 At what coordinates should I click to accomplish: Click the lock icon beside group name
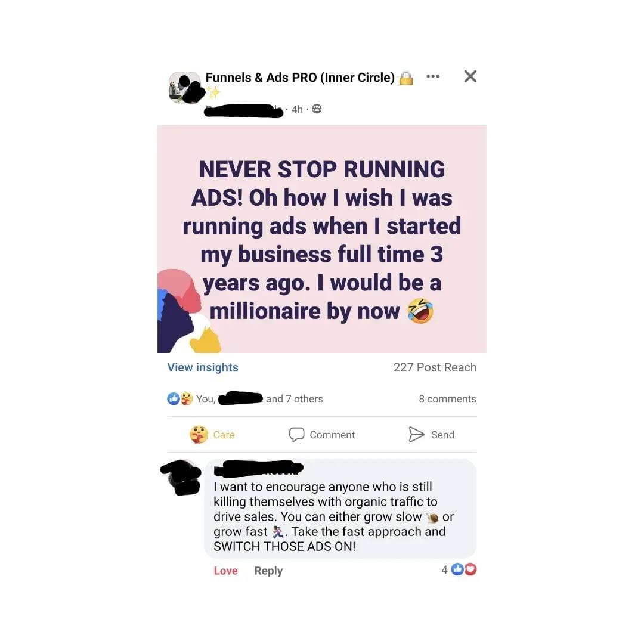tap(406, 78)
